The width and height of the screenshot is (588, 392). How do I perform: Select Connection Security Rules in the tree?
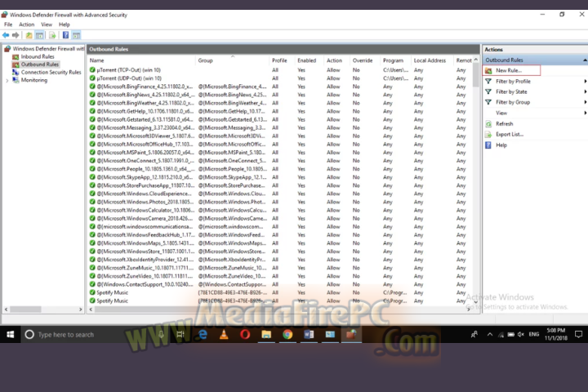coord(51,72)
